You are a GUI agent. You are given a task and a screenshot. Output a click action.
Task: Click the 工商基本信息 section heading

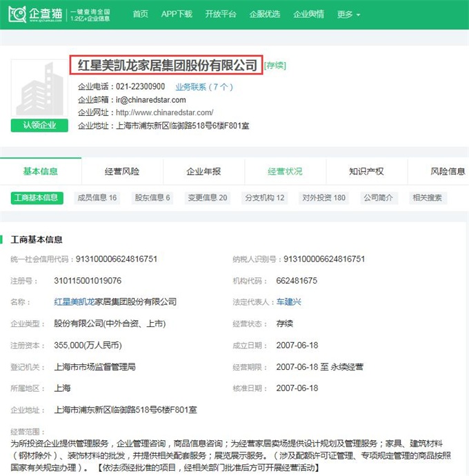coord(37,239)
